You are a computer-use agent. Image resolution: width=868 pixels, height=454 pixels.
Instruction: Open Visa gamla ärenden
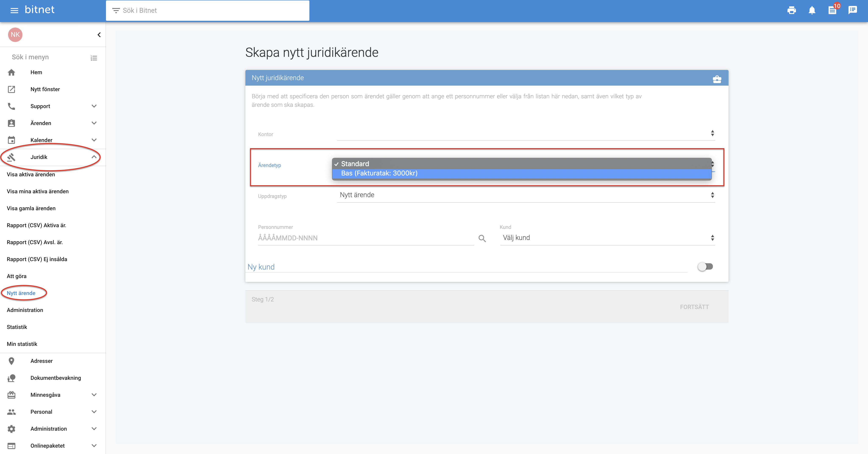[31, 208]
